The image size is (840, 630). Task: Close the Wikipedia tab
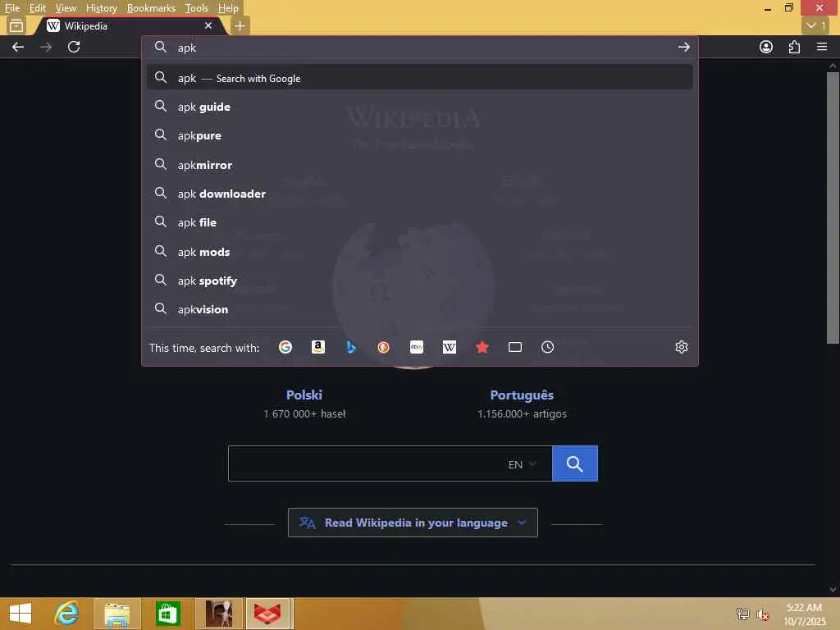click(208, 25)
